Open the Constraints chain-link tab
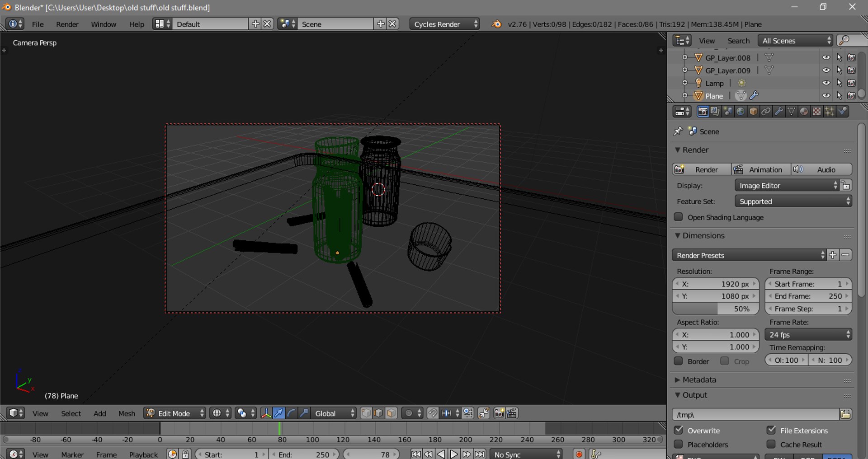 (765, 111)
